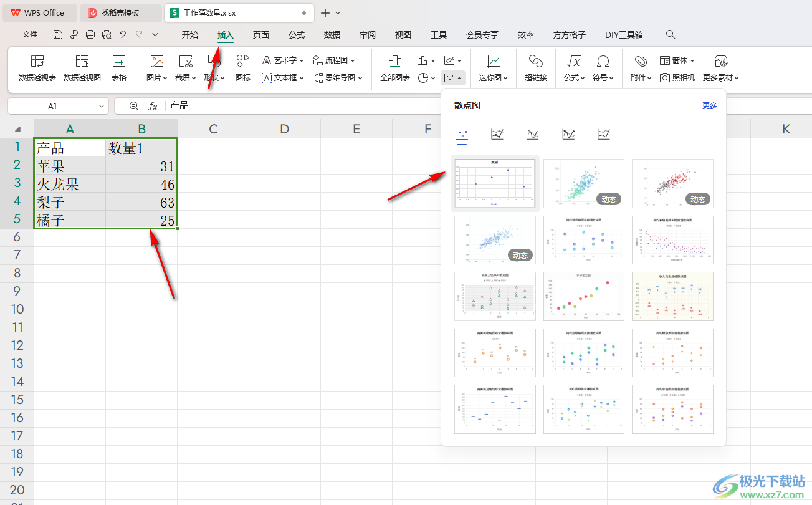
Task: Click the 表格 table button
Action: (x=119, y=69)
